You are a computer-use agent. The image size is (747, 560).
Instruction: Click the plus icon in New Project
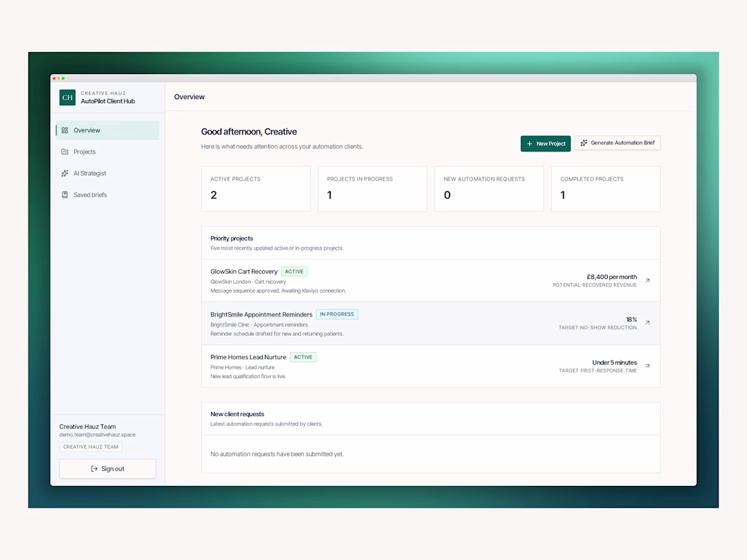pos(529,143)
